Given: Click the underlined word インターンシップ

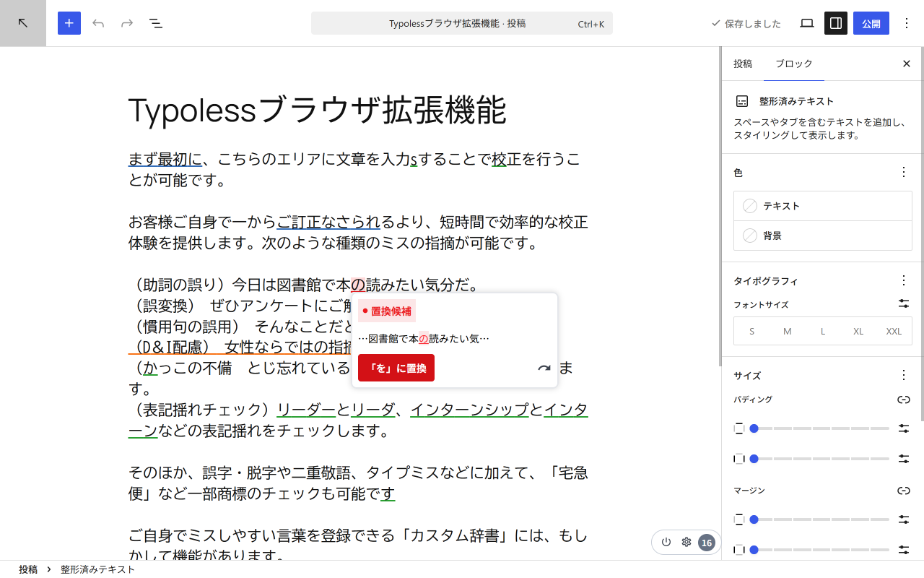Looking at the screenshot, I should coord(469,410).
